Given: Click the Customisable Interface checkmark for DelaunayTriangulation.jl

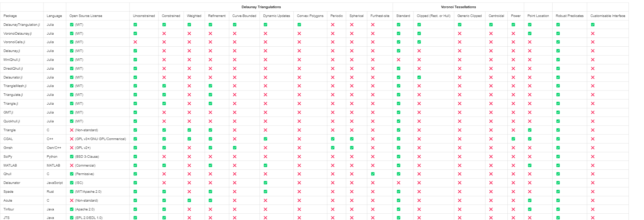Looking at the screenshot, I should 592,25.
